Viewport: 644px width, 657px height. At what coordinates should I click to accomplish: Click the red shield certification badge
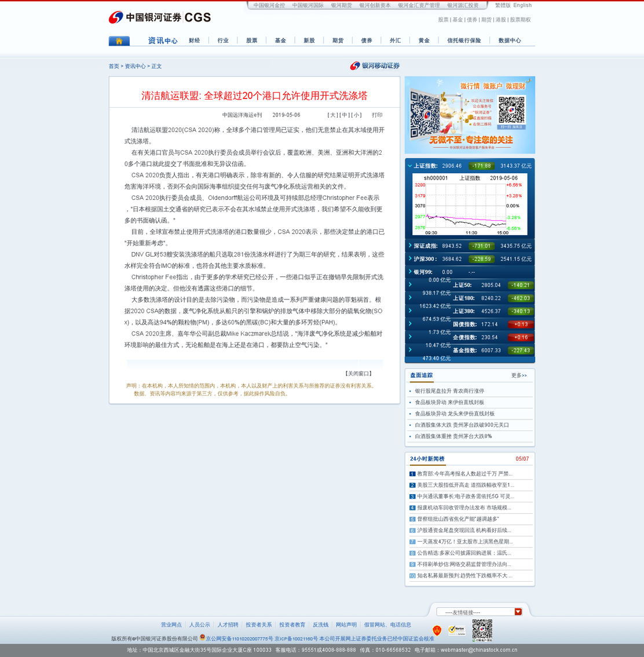pyautogui.click(x=437, y=630)
